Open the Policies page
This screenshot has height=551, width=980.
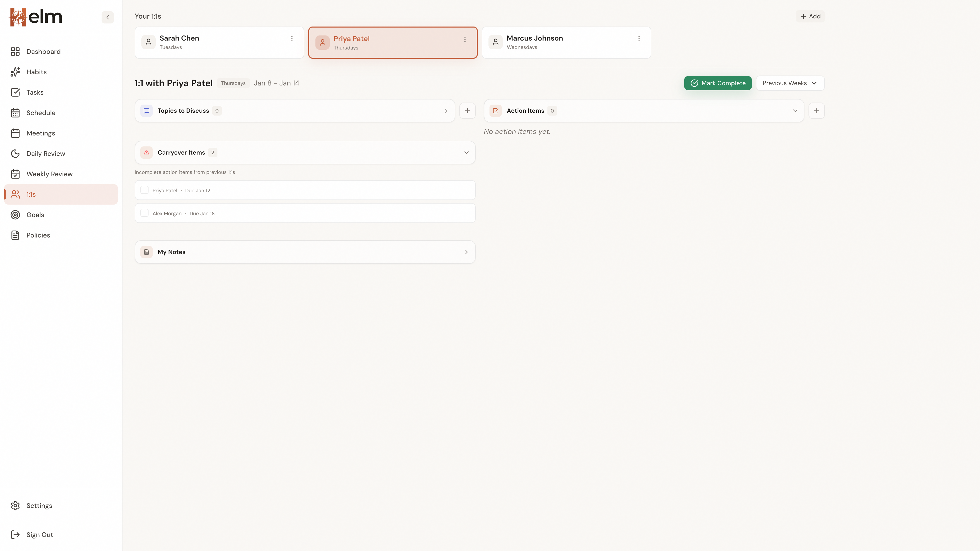pyautogui.click(x=38, y=235)
